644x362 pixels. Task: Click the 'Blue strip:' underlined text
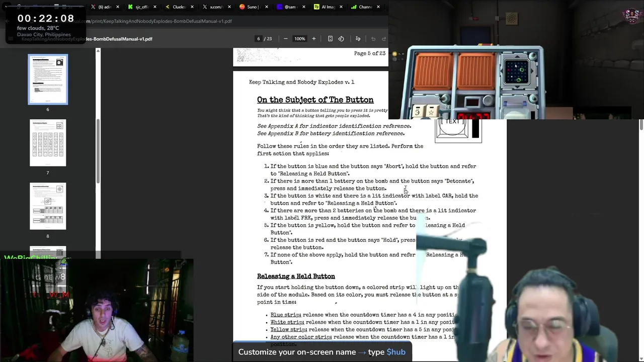[x=286, y=315]
